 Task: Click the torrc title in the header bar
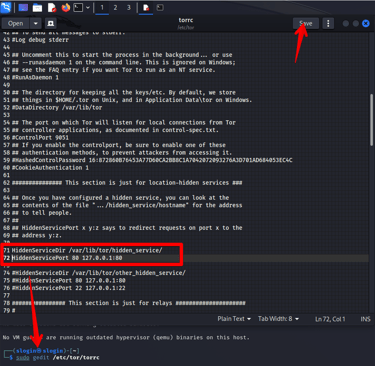186,20
